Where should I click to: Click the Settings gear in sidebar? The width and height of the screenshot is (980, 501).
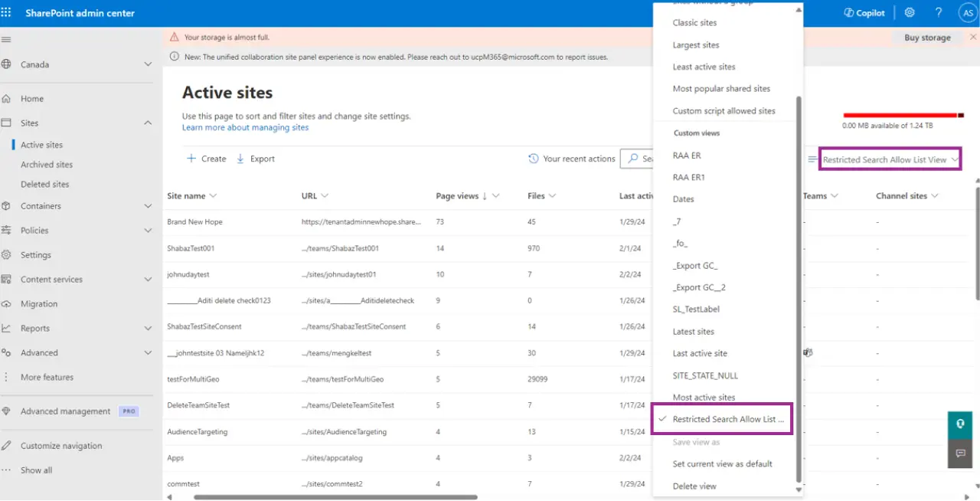[6, 255]
